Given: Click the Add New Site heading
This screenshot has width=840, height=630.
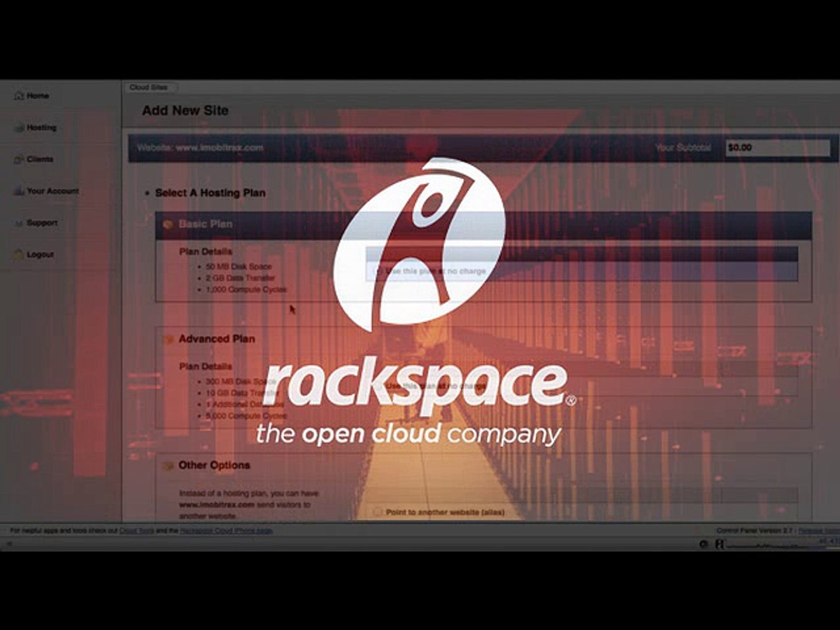Looking at the screenshot, I should [x=185, y=111].
